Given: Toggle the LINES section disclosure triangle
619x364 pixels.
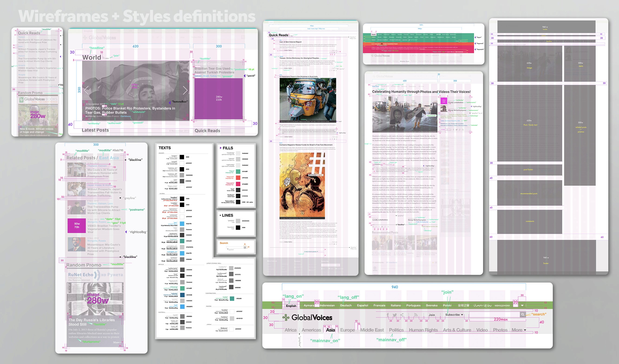Looking at the screenshot, I should [x=220, y=215].
